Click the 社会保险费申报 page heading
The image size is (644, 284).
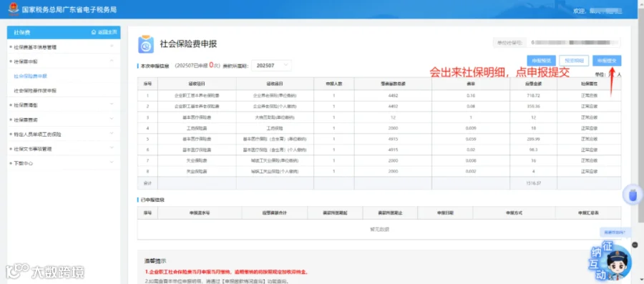[188, 44]
